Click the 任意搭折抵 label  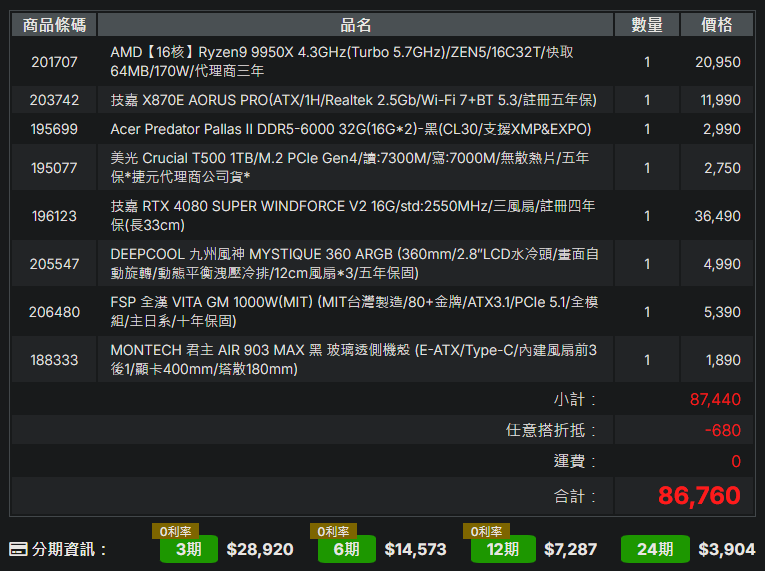[x=551, y=430]
